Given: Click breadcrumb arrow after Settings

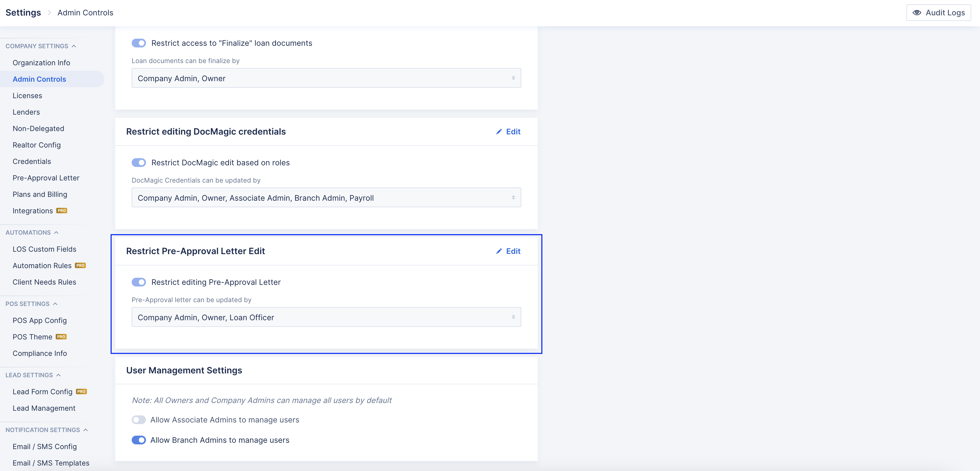Looking at the screenshot, I should tap(49, 13).
